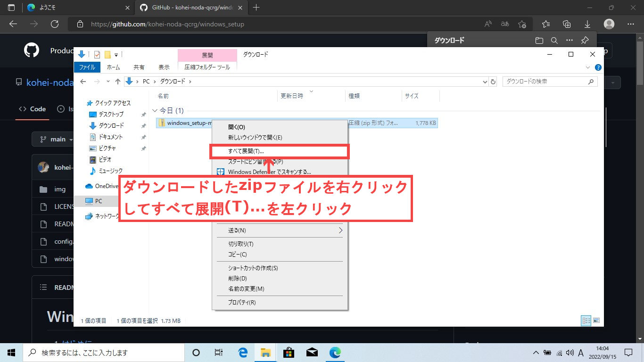Choose 削除(D) in the context menu
Image resolution: width=644 pixels, height=362 pixels.
[x=280, y=279]
